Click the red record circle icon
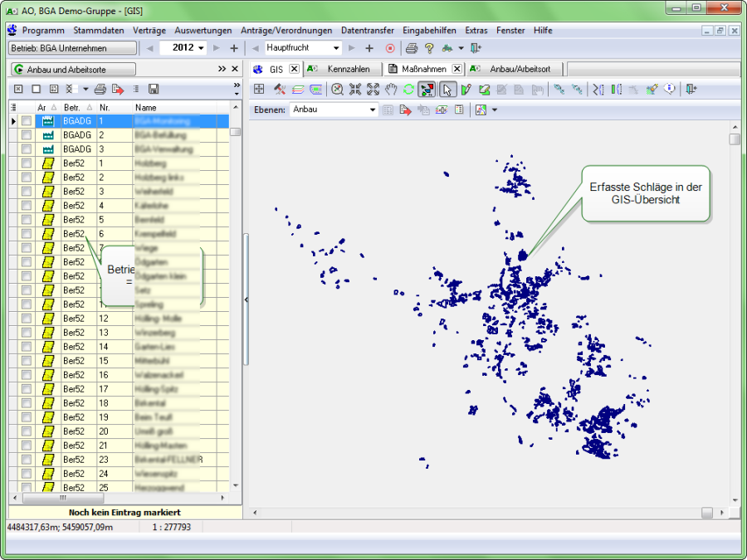Viewport: 747px width, 560px height. (390, 48)
